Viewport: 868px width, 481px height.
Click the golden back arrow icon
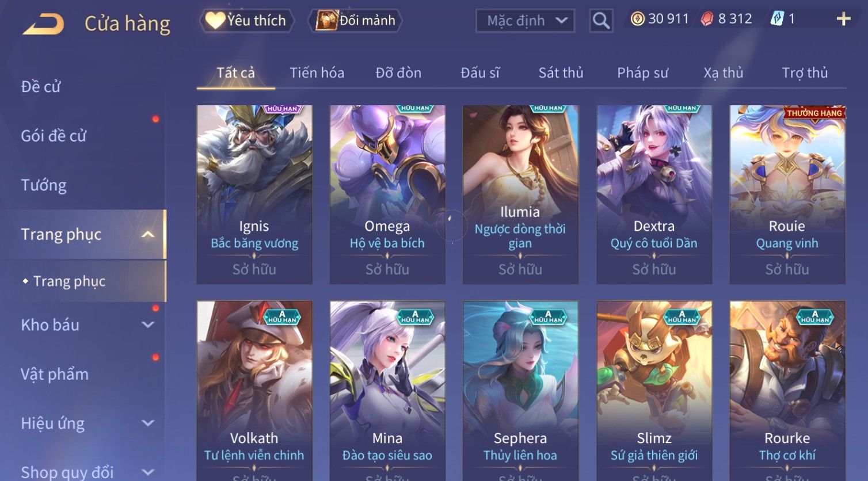[43, 24]
